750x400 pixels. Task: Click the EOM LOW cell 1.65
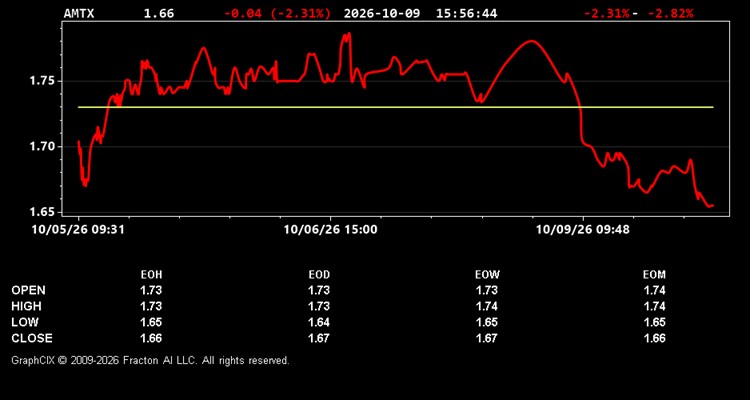tap(654, 322)
